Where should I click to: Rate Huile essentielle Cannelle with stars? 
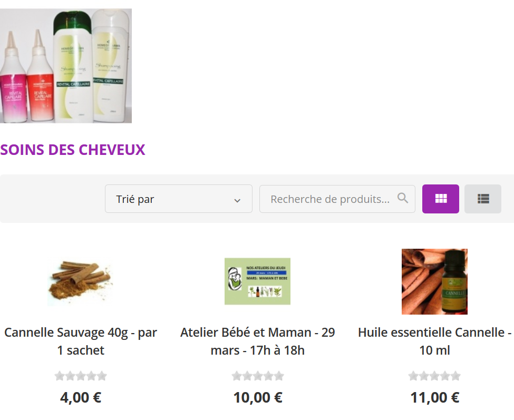pos(435,376)
